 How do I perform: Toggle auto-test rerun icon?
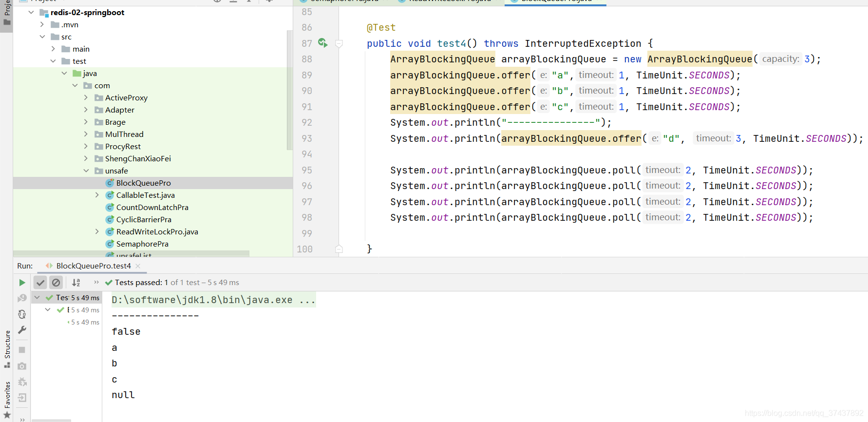pos(22,314)
